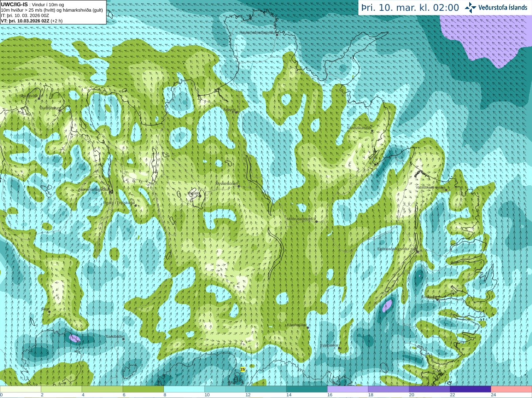Viewport: 532px width, 398px height.
Task: Click the 'IT: þri. 10. 03. 2026 00Z' line
Action: click(25, 15)
